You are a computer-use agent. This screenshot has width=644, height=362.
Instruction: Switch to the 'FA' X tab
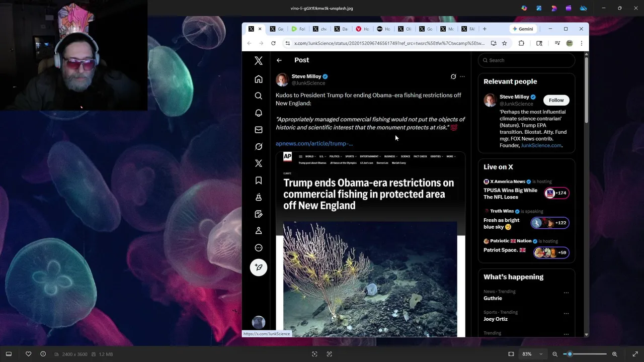[x=468, y=29]
